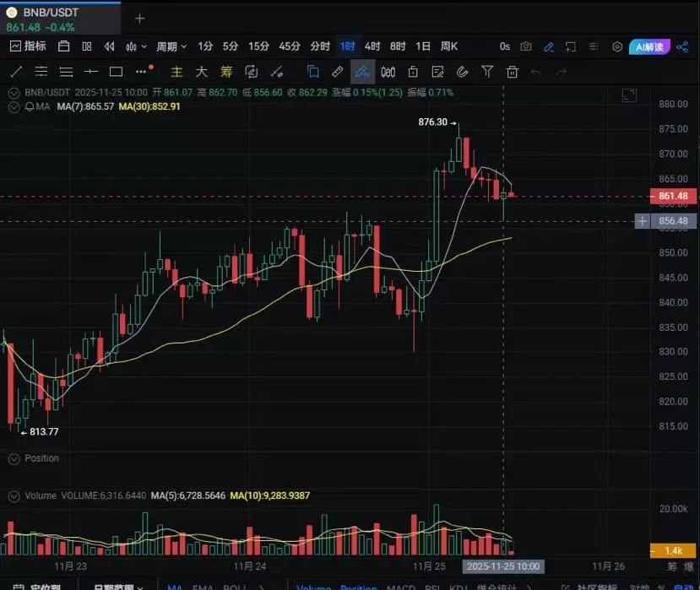Add a new tab with plus icon
Screen dimensions: 700x590
click(x=139, y=19)
